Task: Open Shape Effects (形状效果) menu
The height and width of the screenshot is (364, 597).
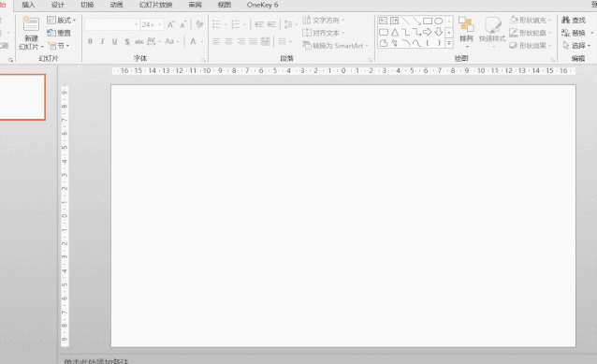Action: click(531, 46)
